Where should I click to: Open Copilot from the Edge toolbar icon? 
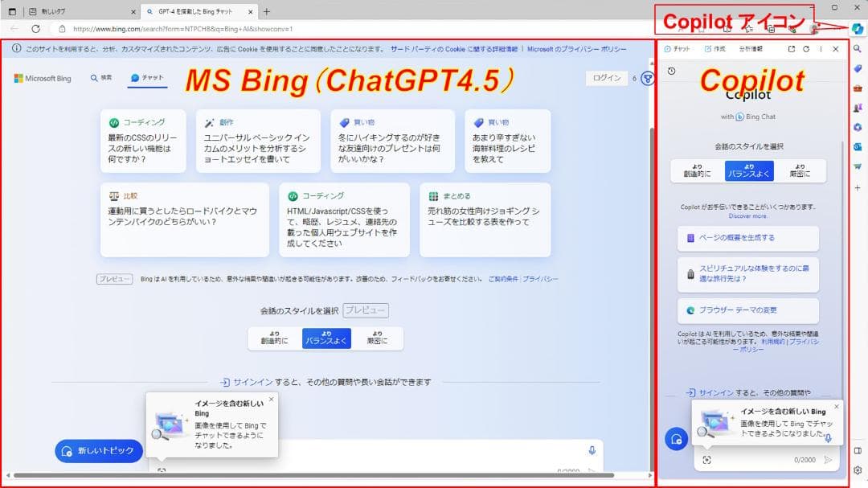(858, 29)
